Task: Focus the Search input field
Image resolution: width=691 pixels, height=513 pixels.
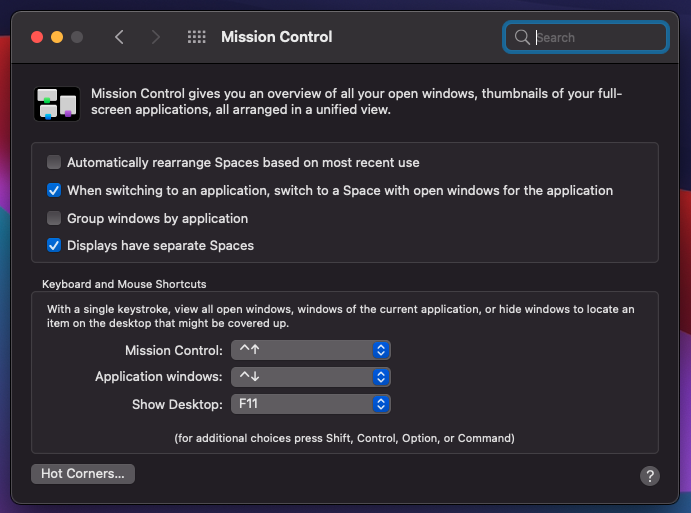Action: coord(597,38)
